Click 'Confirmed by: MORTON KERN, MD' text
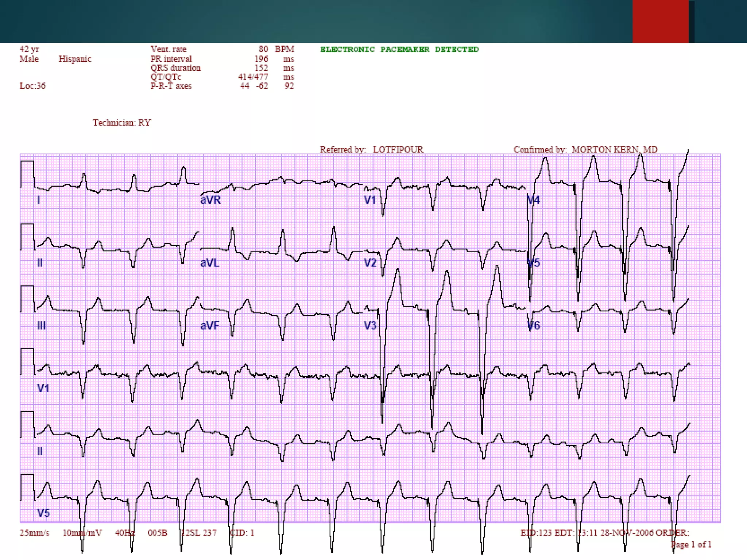The height and width of the screenshot is (560, 747). click(x=585, y=149)
